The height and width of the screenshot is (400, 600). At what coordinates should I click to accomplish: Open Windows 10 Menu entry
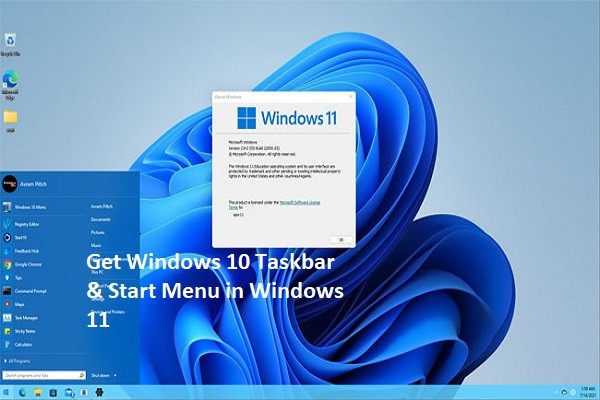point(30,207)
